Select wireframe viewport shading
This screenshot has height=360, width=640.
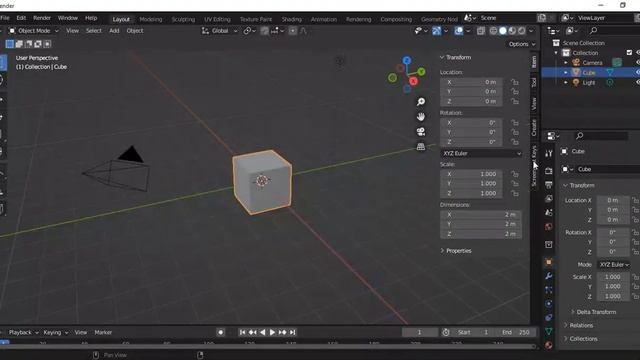(493, 31)
